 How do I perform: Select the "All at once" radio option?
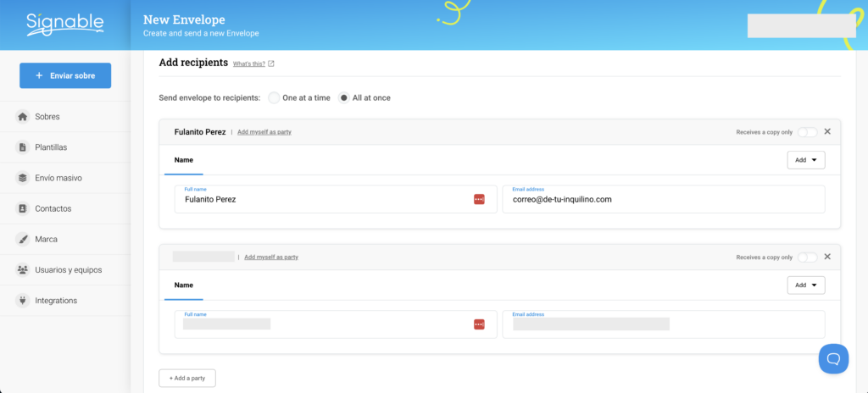[344, 98]
